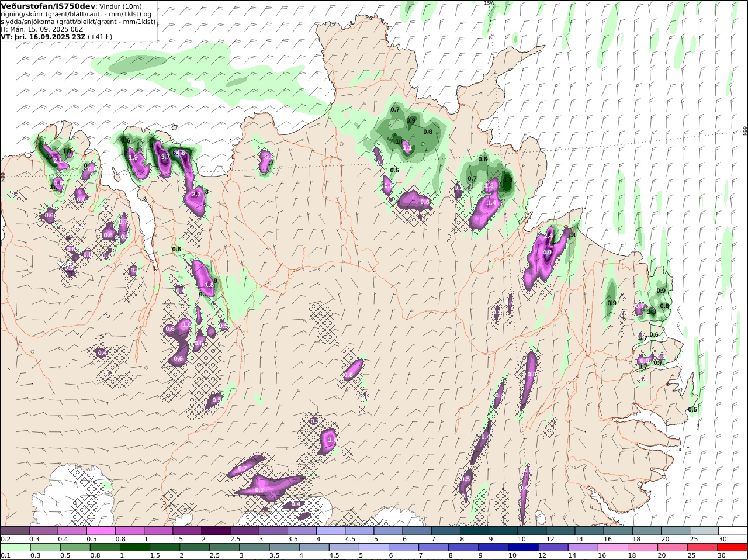Click the '66N' latitude label at the right edge
Screen dimensions: 748x560
click(x=745, y=131)
